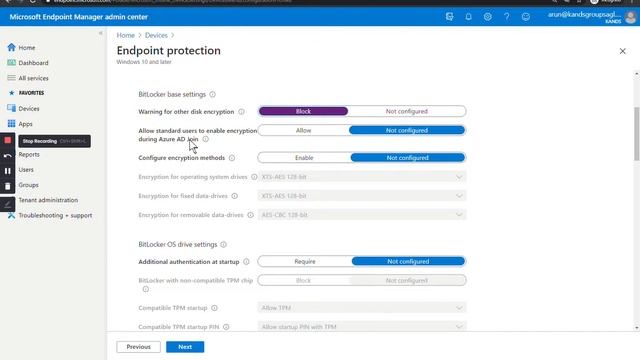Viewport: 640px width, 360px height.
Task: Click the red stop recording button
Action: tap(8, 140)
